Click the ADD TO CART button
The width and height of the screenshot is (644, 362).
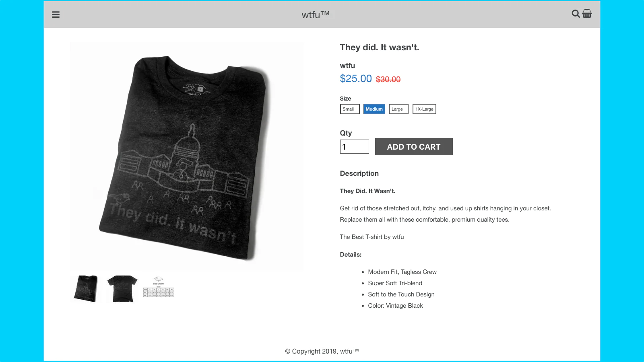point(414,147)
